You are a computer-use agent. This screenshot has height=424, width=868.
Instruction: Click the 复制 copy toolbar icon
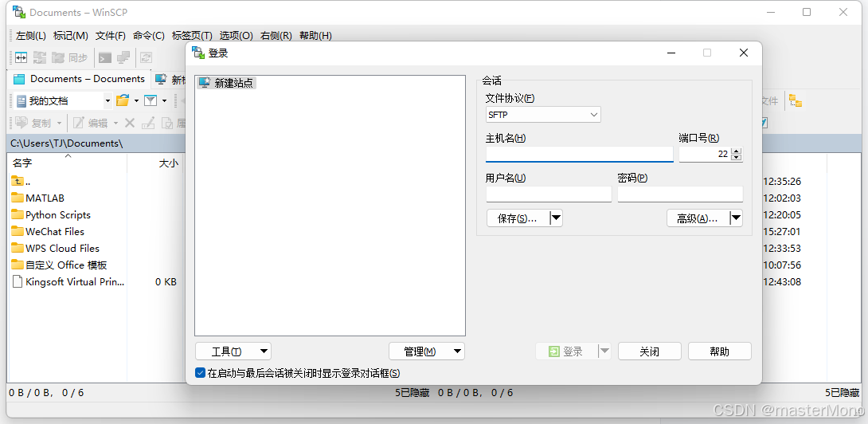coord(33,123)
